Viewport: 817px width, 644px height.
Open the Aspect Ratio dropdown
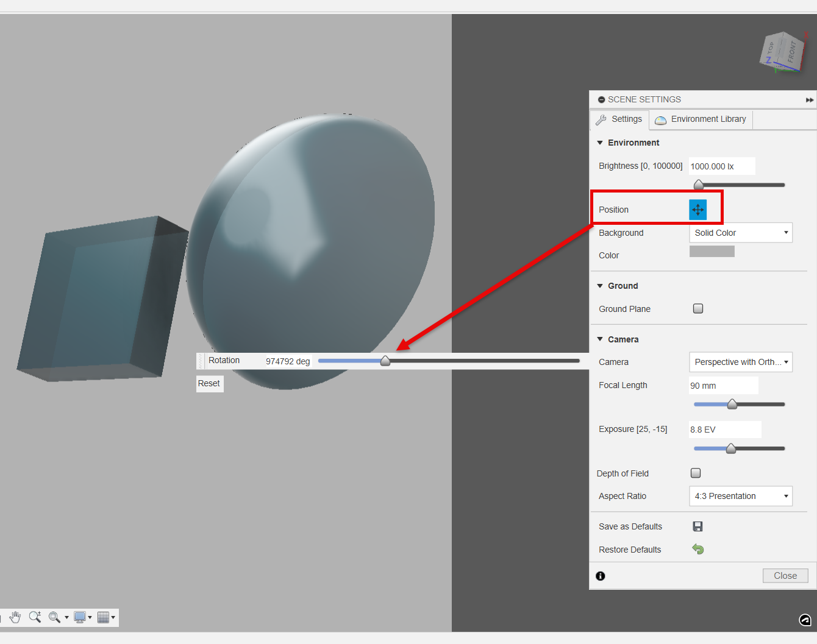pyautogui.click(x=740, y=496)
